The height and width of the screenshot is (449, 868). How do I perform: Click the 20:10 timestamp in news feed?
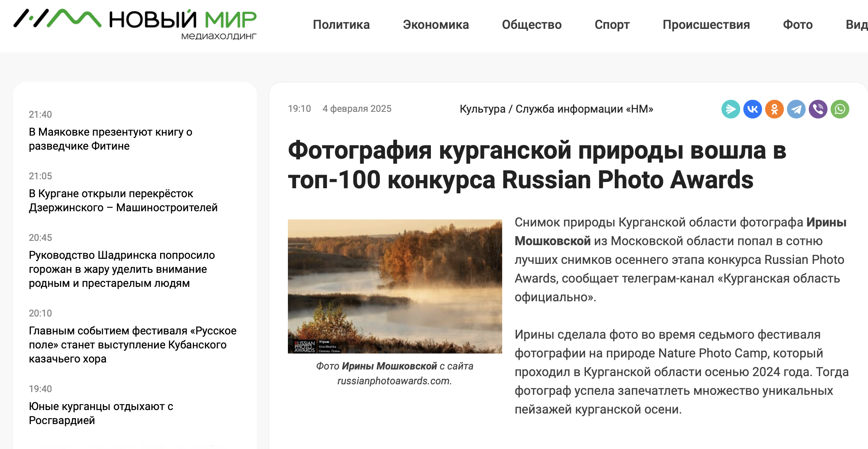tap(40, 313)
